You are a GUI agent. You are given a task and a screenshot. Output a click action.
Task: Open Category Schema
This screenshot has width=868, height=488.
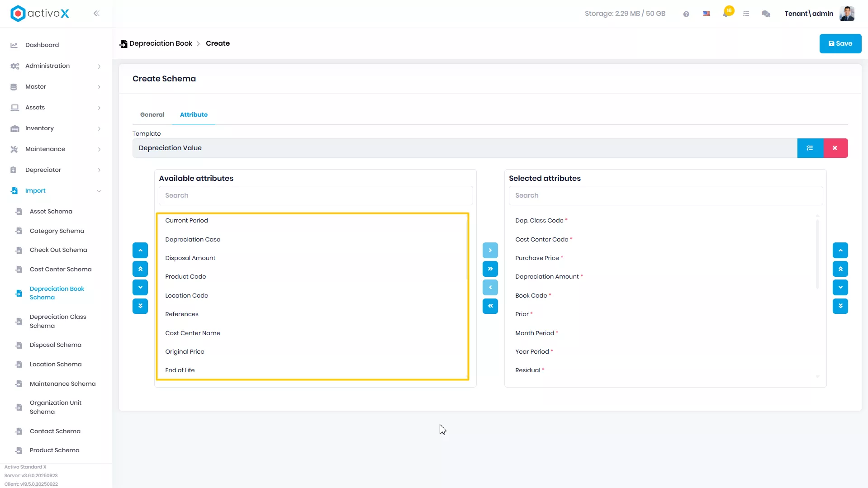pyautogui.click(x=57, y=231)
